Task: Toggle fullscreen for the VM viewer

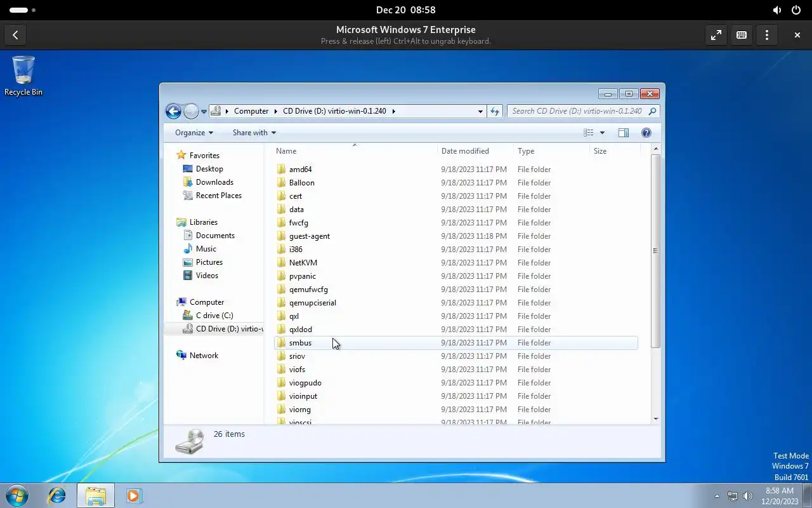Action: pyautogui.click(x=716, y=35)
